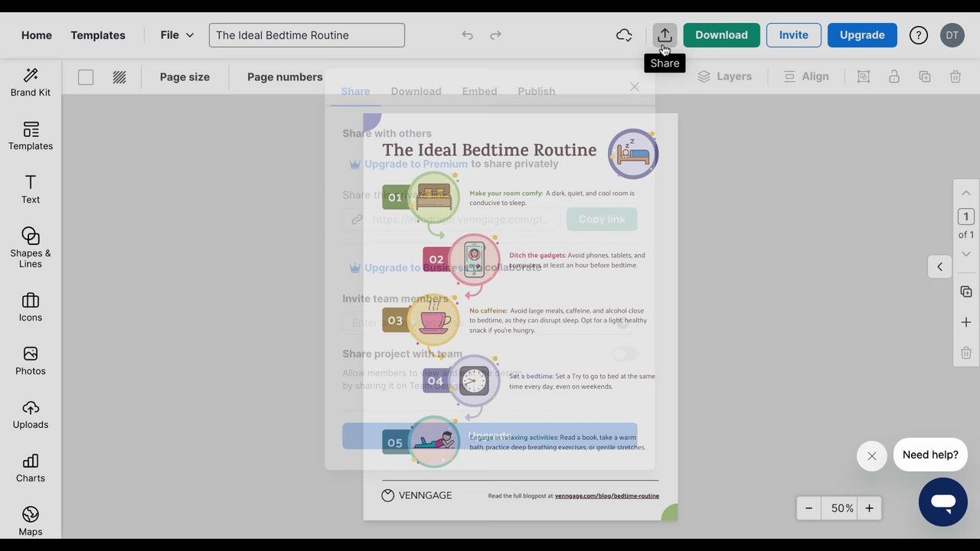Open the DT account avatar menu

[952, 35]
